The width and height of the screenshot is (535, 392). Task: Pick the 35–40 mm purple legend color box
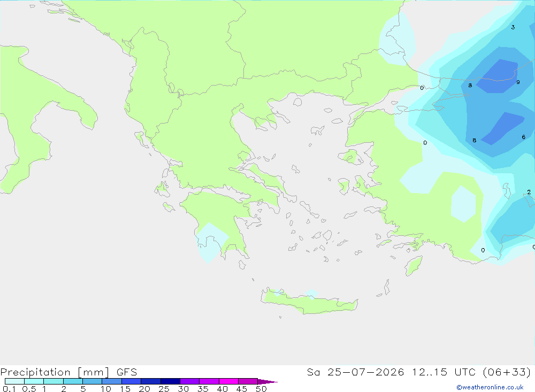[x=209, y=381]
